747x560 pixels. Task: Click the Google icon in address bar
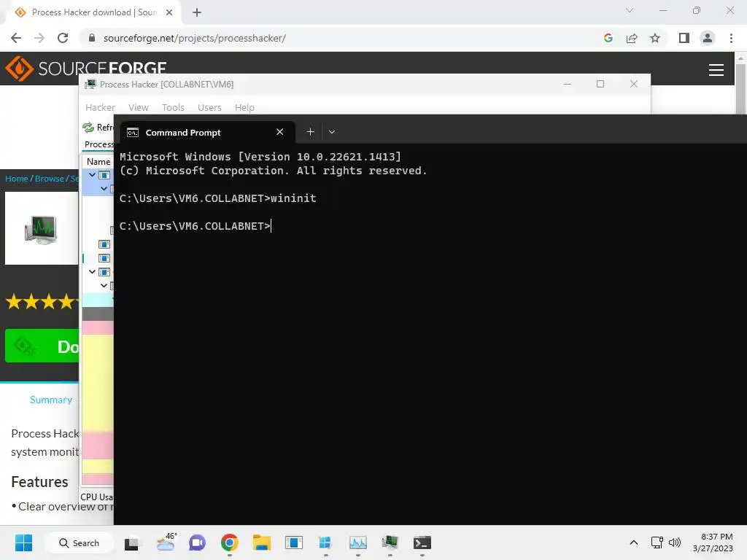click(608, 38)
